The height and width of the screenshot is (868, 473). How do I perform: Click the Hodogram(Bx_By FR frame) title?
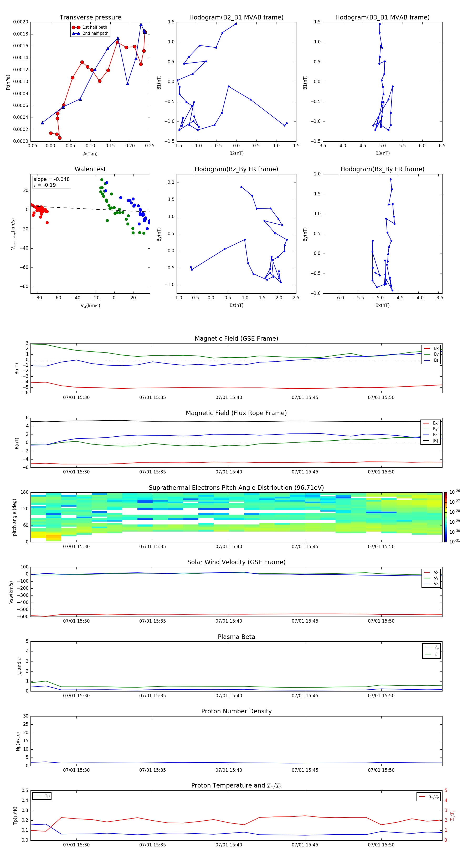(382, 169)
